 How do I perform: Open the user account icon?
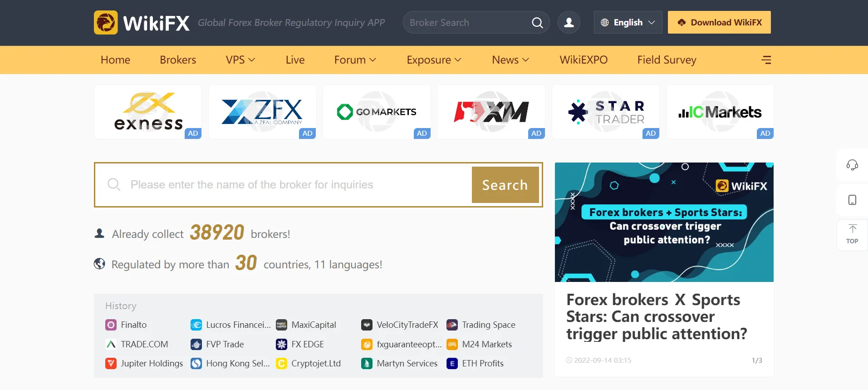tap(569, 22)
